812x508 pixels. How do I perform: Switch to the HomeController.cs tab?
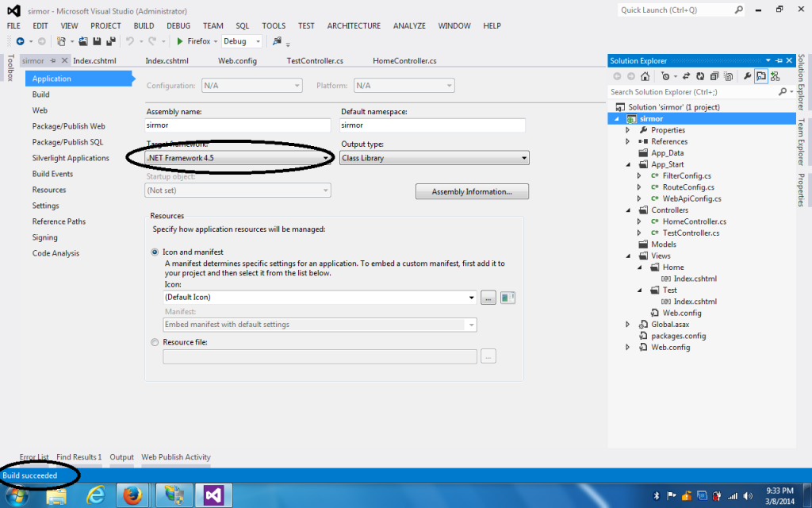[404, 60]
